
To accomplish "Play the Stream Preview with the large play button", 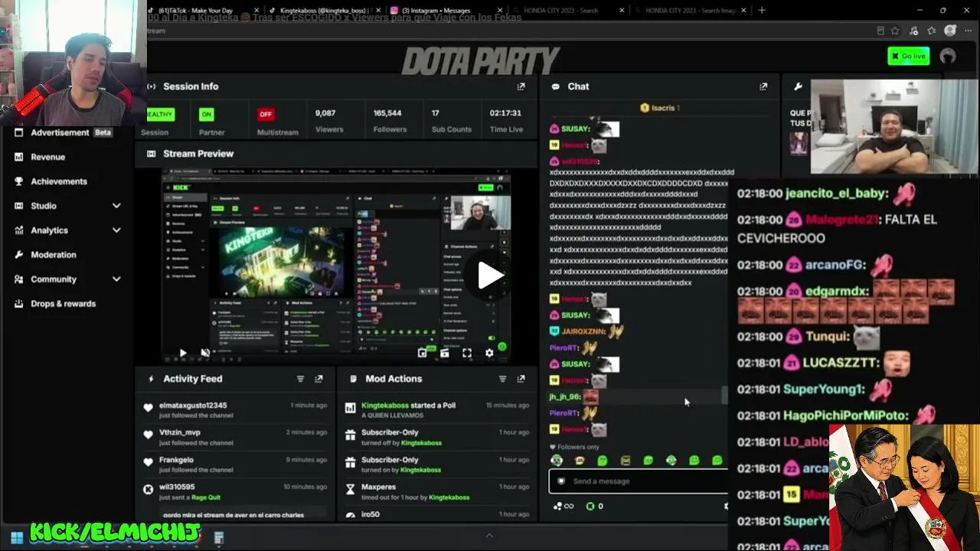I will (490, 275).
